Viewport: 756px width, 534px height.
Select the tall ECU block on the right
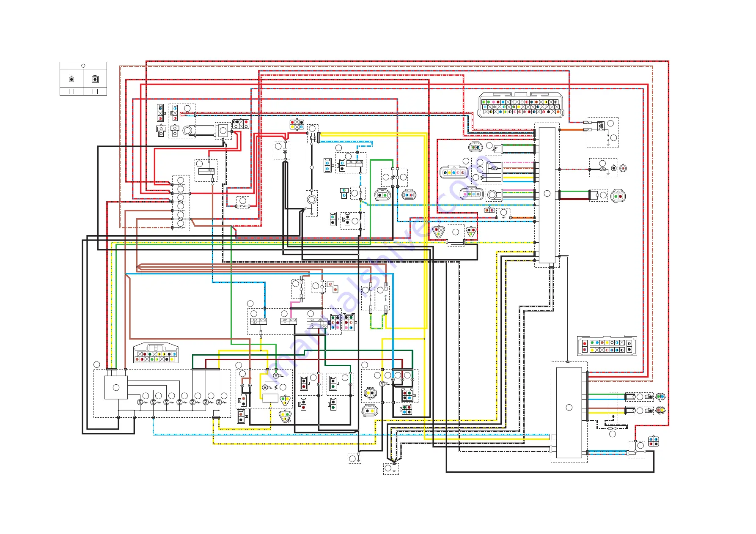pos(547,195)
